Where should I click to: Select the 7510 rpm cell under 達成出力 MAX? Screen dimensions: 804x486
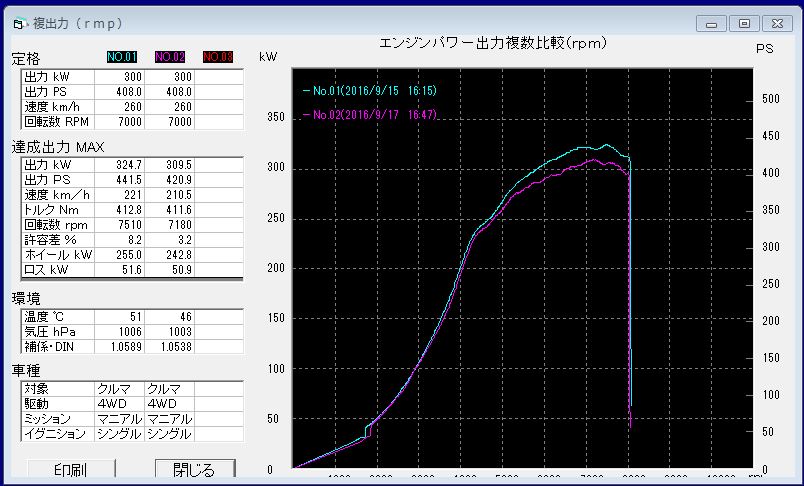120,224
